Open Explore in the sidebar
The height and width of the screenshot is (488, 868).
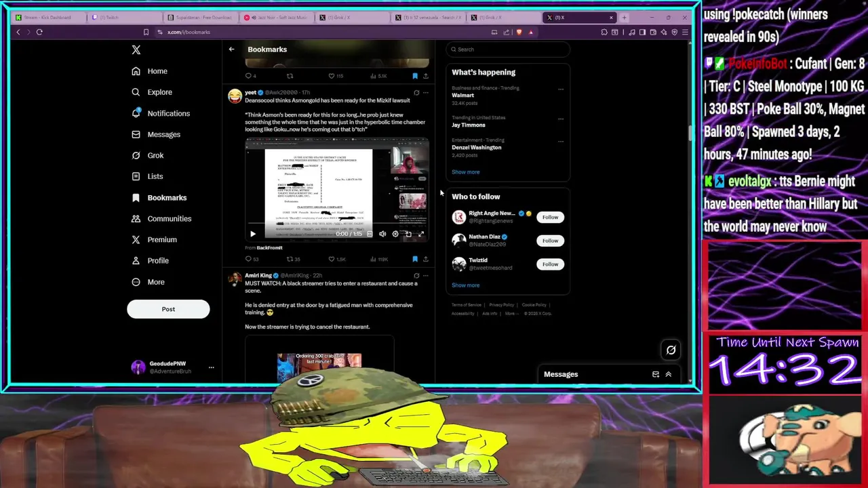point(152,92)
